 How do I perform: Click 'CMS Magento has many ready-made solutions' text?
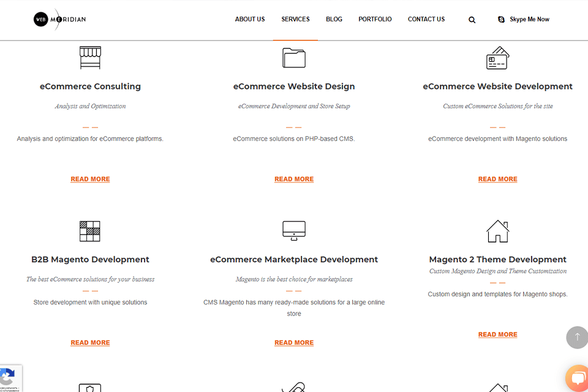[294, 308]
